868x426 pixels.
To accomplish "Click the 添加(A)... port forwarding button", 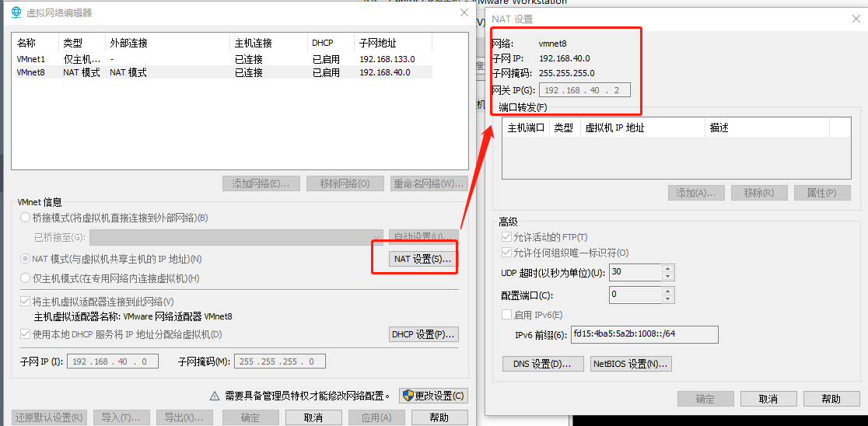I will pos(696,193).
